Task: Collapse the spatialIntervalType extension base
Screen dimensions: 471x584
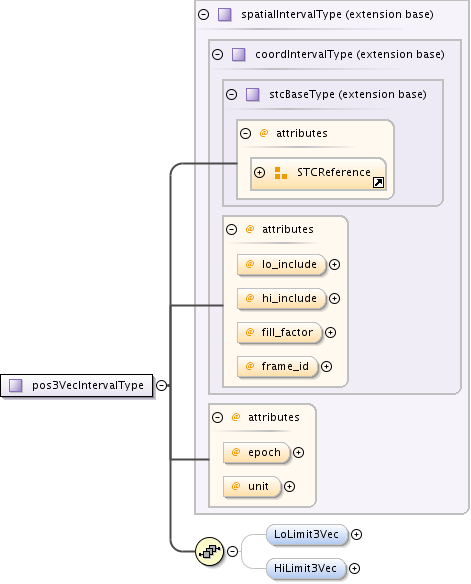Action: point(204,15)
